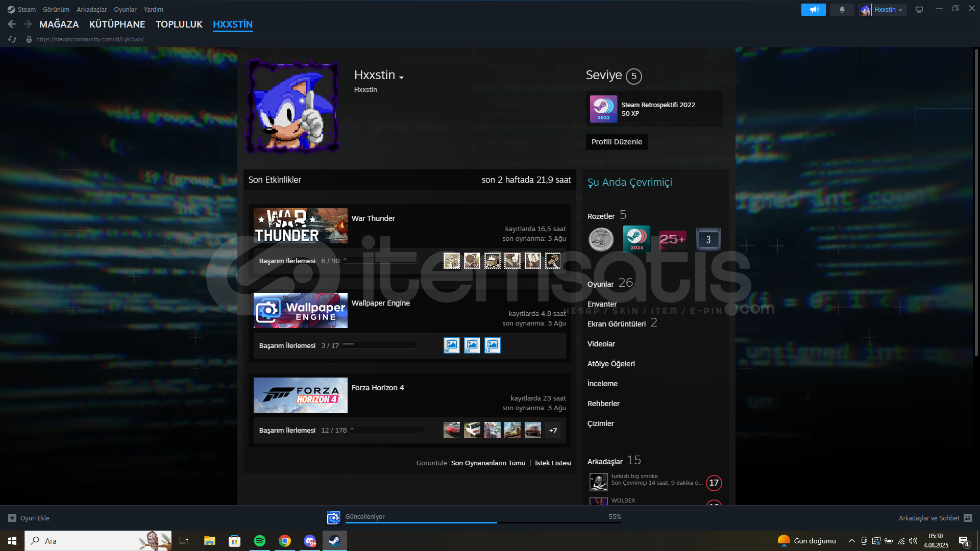Open the Steam 2024 badge

point(636,239)
